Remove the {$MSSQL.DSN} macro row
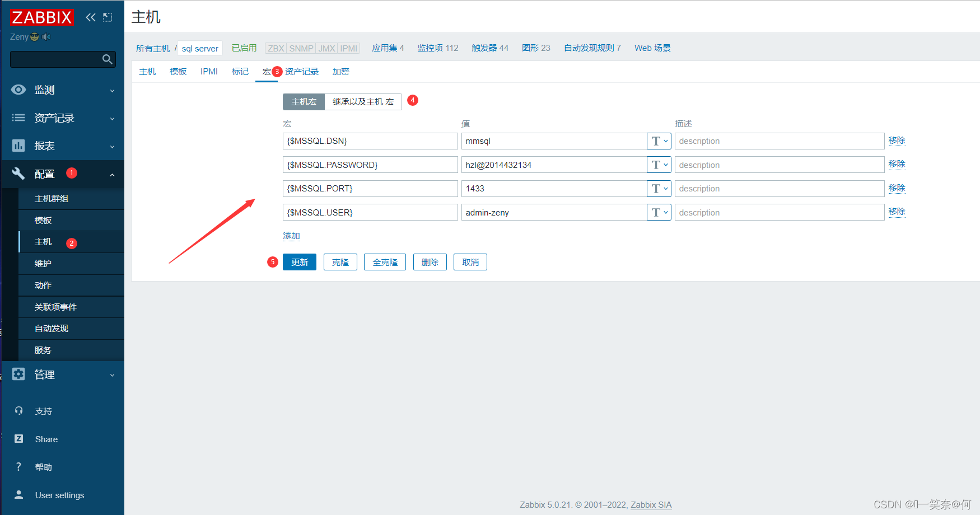This screenshot has height=515, width=980. point(897,141)
